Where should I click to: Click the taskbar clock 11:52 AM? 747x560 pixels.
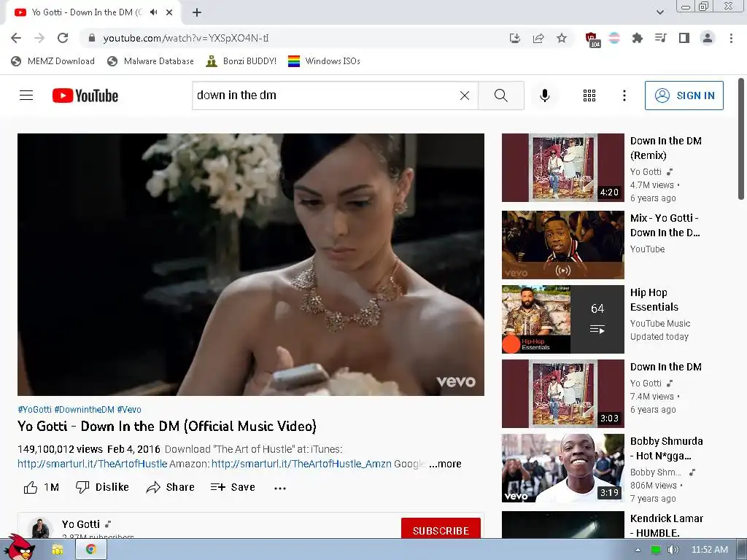click(x=709, y=550)
